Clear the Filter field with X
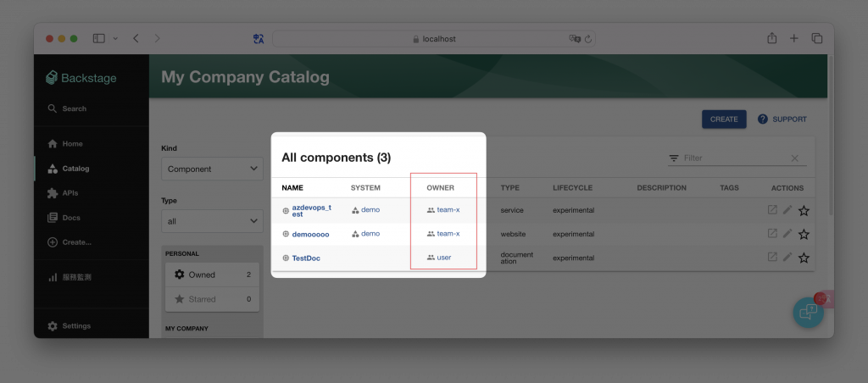The image size is (868, 383). click(795, 158)
